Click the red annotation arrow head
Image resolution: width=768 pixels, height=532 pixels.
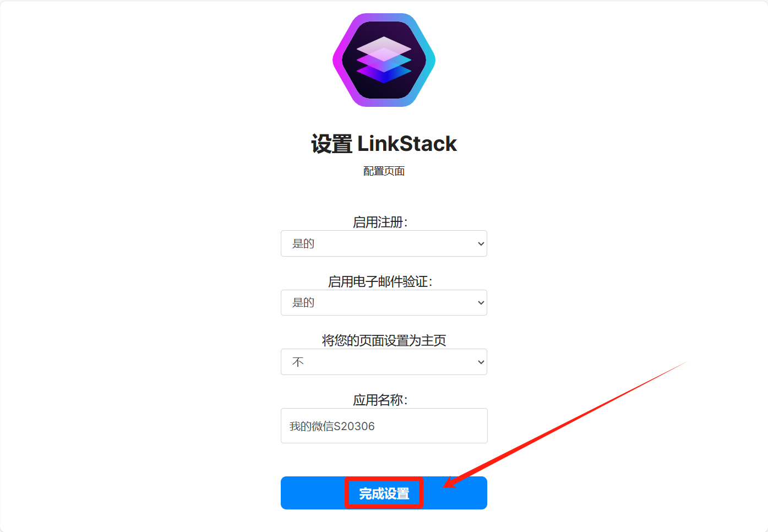click(451, 482)
